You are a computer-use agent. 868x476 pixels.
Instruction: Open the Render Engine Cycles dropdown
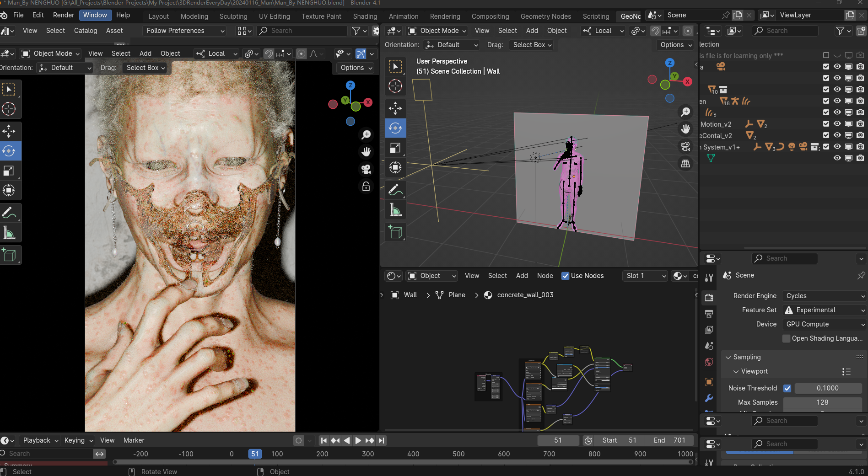pyautogui.click(x=825, y=296)
